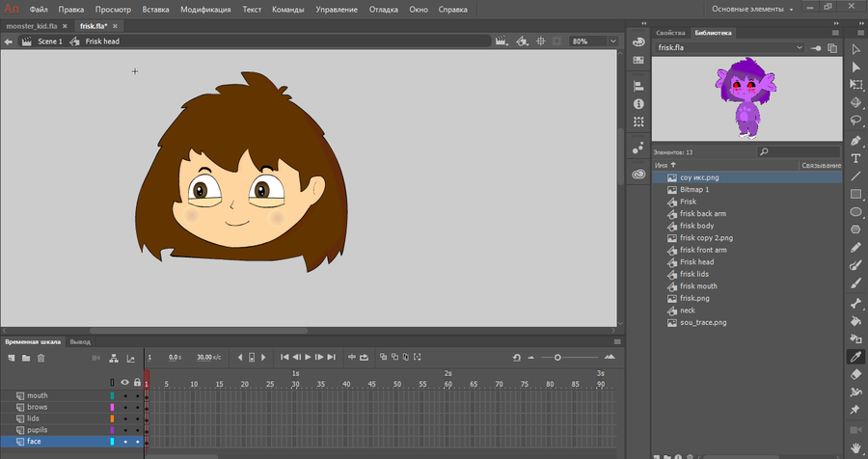Viewport: 868px width, 459px height.
Task: Delete layer using the timeline trash icon
Action: click(41, 358)
